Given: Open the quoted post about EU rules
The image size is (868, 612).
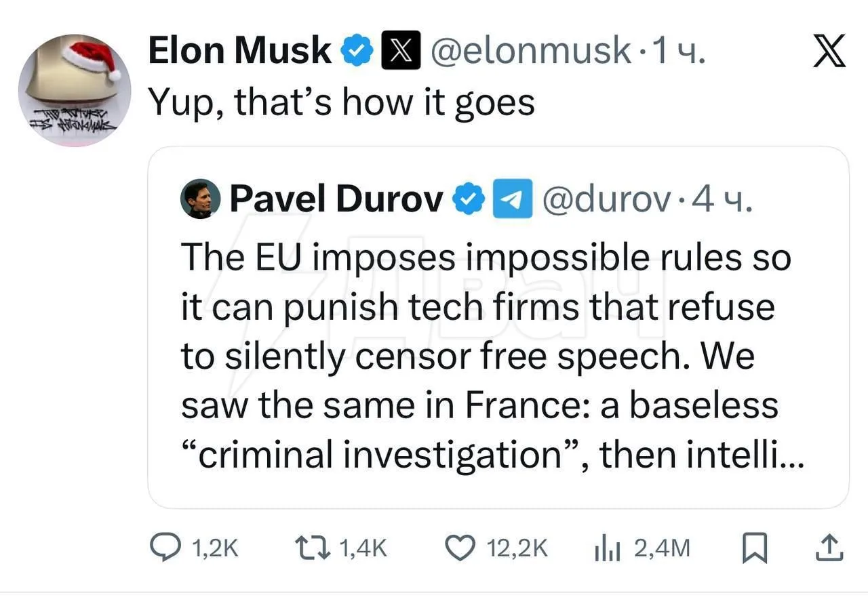Looking at the screenshot, I should point(488,356).
